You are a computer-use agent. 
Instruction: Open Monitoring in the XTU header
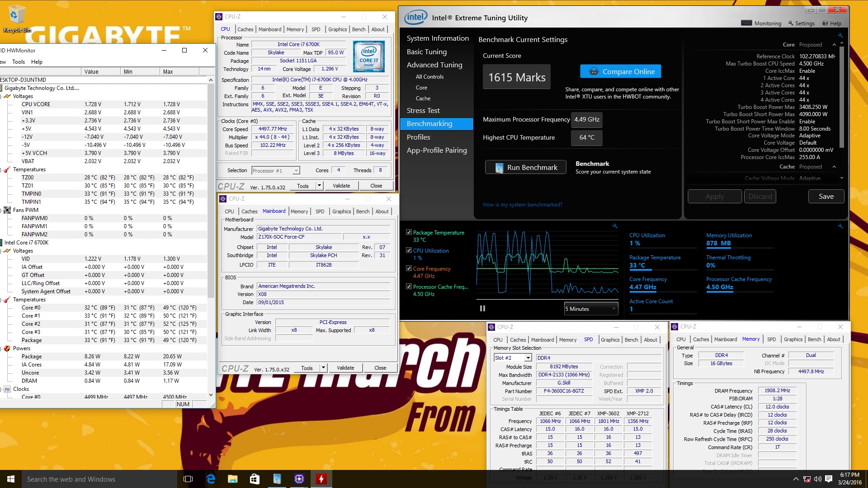point(762,23)
